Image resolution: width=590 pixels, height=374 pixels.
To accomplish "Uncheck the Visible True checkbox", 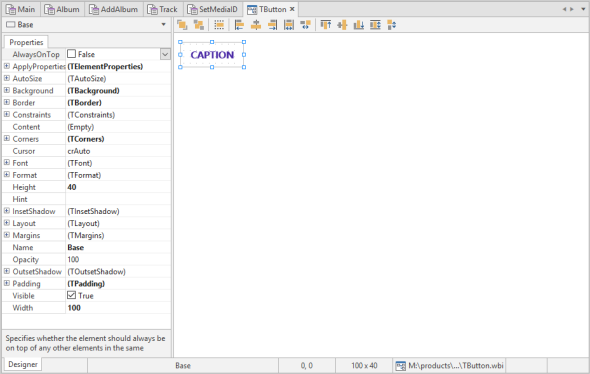I will click(x=71, y=295).
